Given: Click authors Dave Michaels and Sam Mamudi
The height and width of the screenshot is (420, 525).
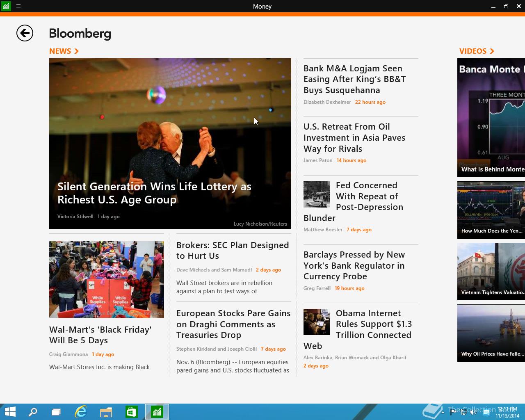Looking at the screenshot, I should [x=214, y=270].
